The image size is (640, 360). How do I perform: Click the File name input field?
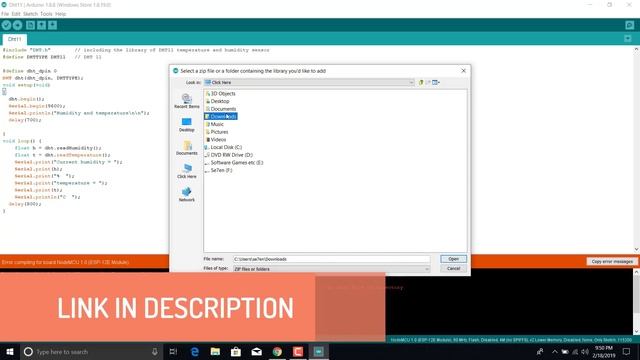coord(331,259)
